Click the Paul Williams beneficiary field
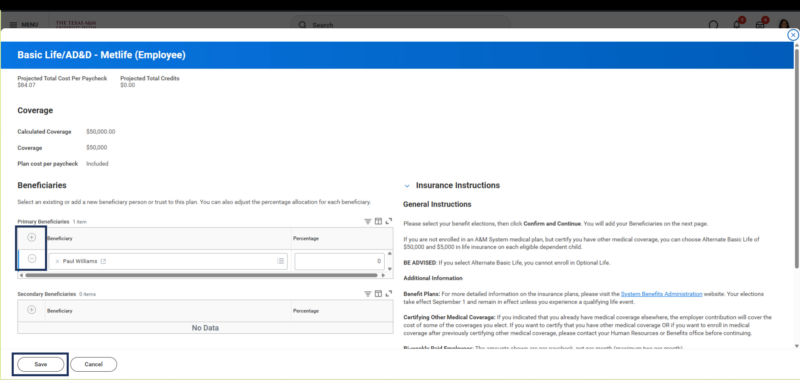 tap(168, 261)
